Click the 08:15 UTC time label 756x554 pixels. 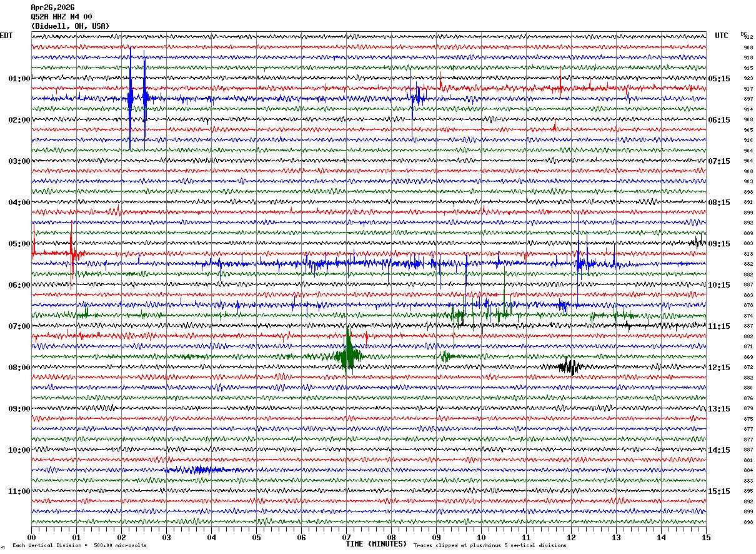(x=720, y=203)
